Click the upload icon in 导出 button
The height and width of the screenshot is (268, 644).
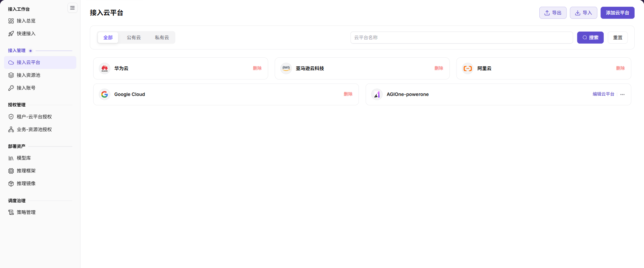(547, 13)
